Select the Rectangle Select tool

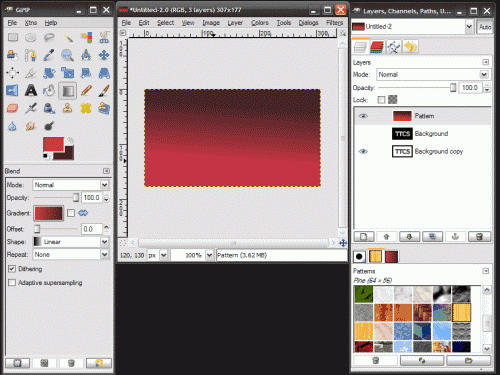(13, 37)
